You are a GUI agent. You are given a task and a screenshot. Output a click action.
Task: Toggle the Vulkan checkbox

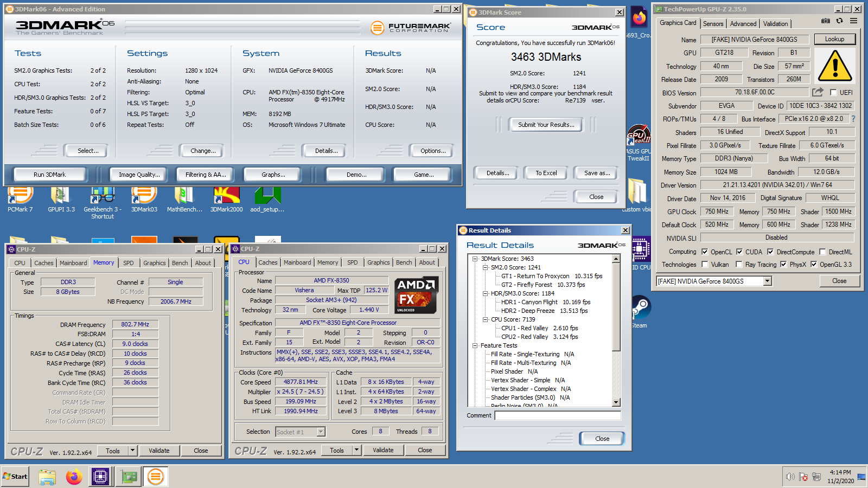(x=705, y=265)
